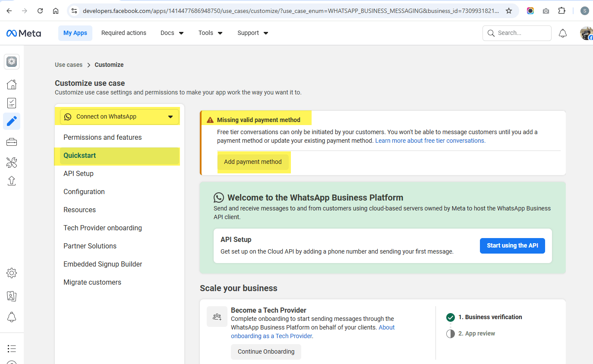The width and height of the screenshot is (593, 364).
Task: Select API Setup in the side menu
Action: tap(79, 173)
